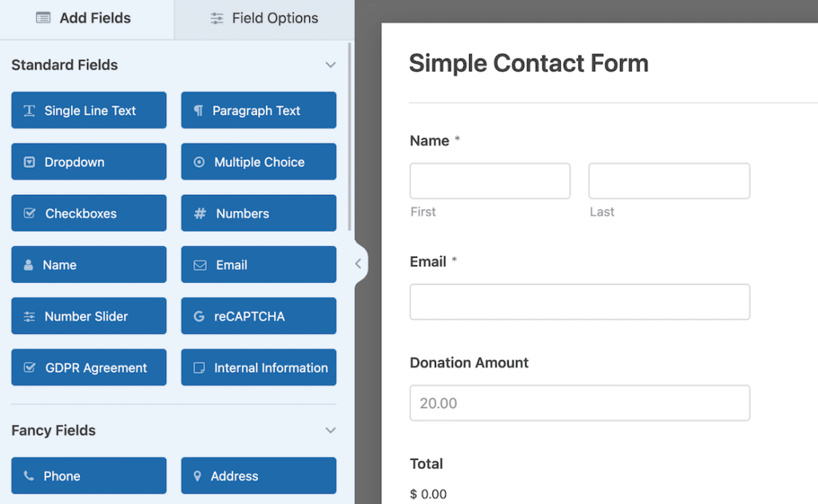Add a Multiple Choice field
This screenshot has height=504, width=818.
pyautogui.click(x=258, y=161)
